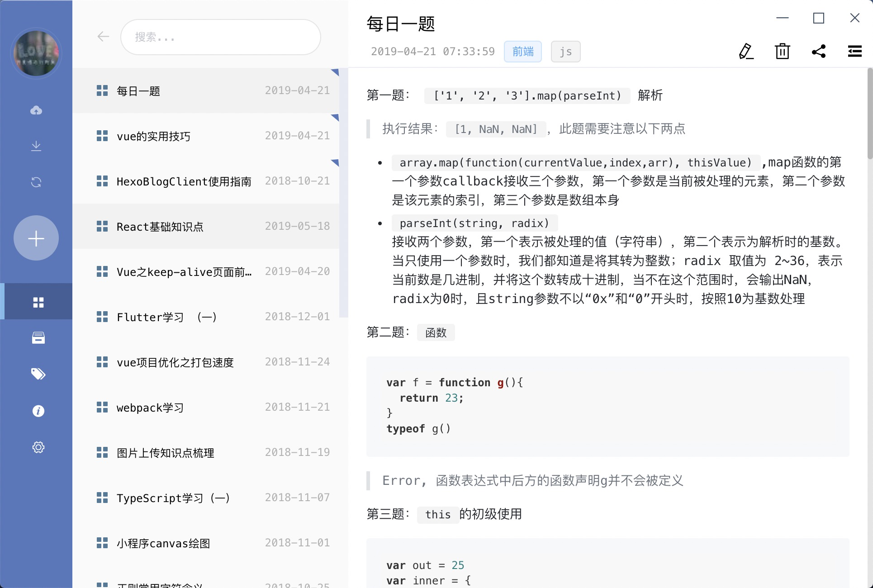873x588 pixels.
Task: Click the sync refresh icon
Action: [36, 182]
